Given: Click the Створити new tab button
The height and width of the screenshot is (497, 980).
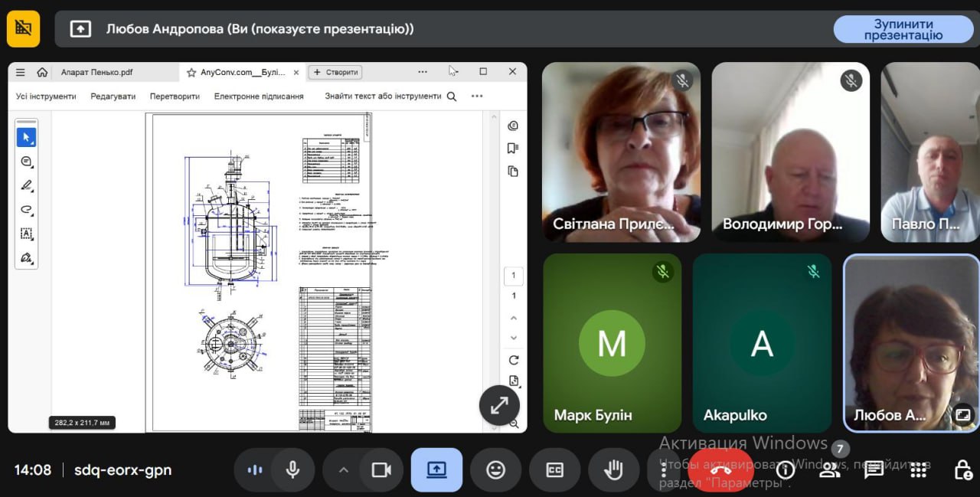Looking at the screenshot, I should click(x=335, y=72).
